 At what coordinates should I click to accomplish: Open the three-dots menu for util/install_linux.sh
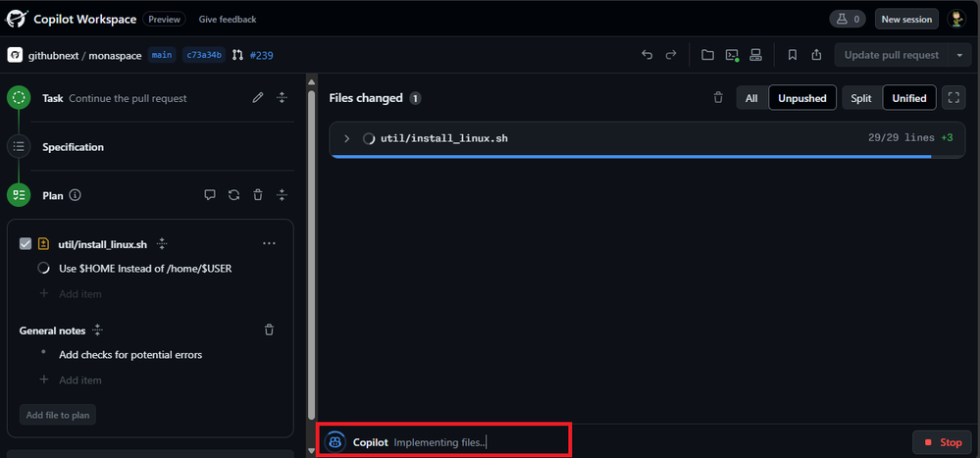tap(270, 243)
